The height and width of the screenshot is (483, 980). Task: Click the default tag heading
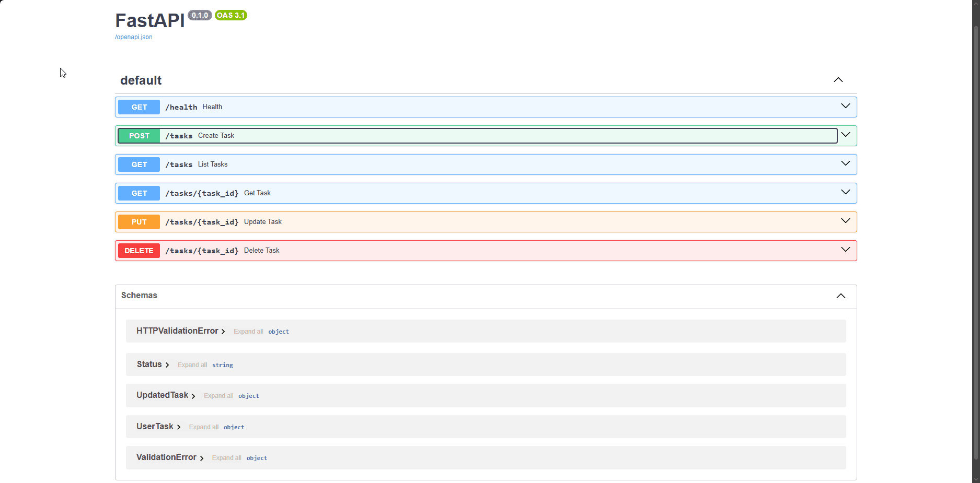click(x=141, y=80)
